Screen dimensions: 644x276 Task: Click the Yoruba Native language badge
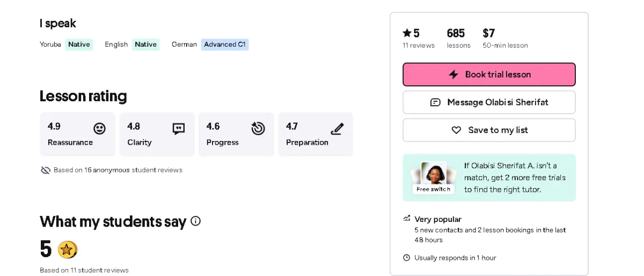[79, 44]
